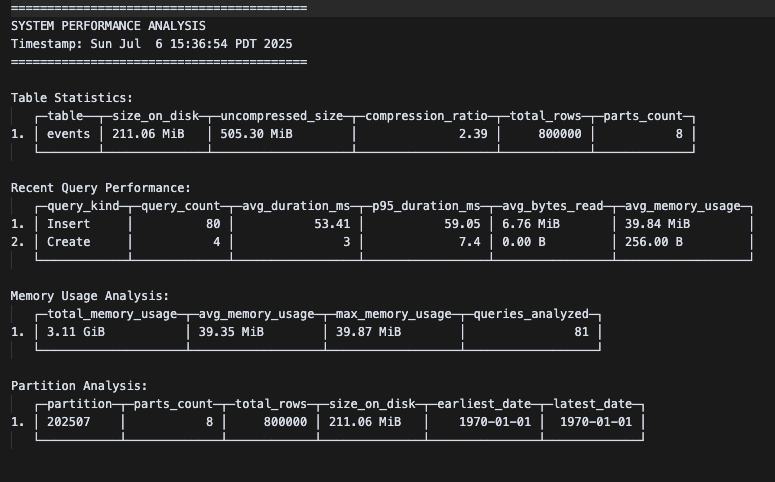
Task: Select the Partition Analysis heading
Action: point(79,386)
